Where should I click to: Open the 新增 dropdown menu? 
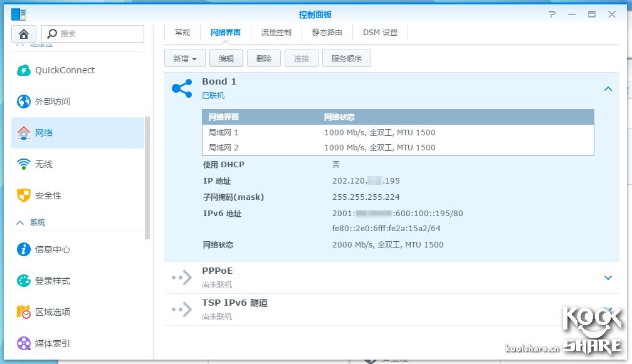184,58
